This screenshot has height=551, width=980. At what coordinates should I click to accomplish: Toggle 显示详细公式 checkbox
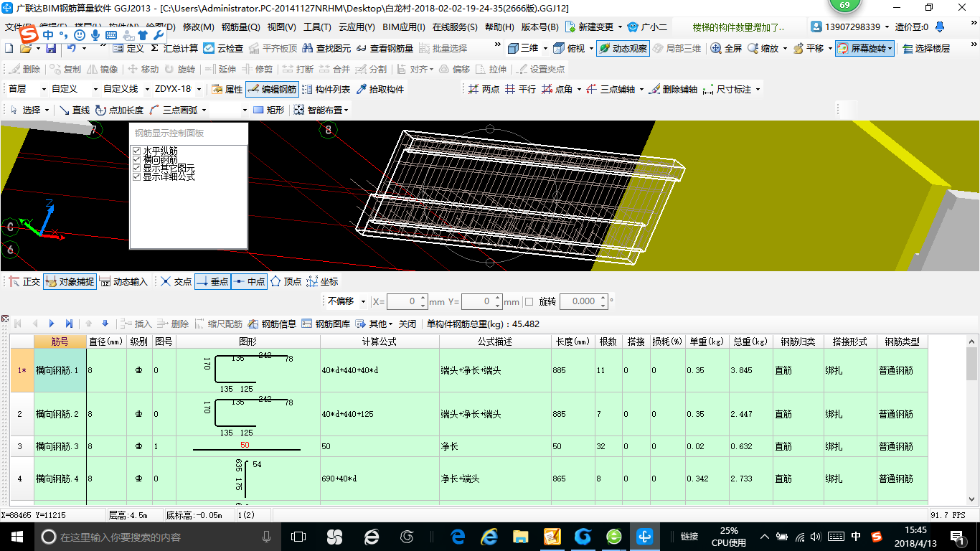tap(136, 176)
